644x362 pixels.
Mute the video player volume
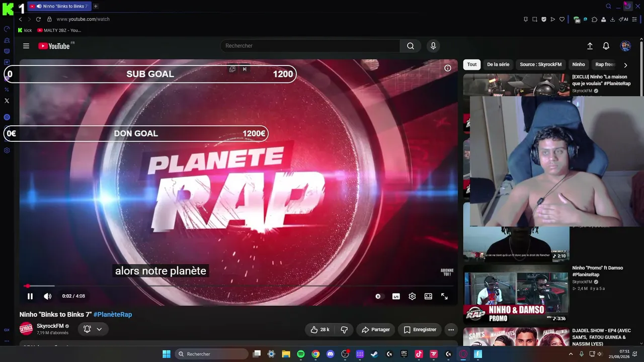(47, 296)
